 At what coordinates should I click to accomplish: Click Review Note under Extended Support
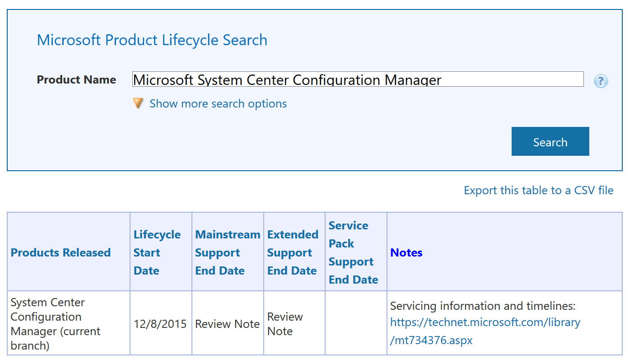(285, 324)
